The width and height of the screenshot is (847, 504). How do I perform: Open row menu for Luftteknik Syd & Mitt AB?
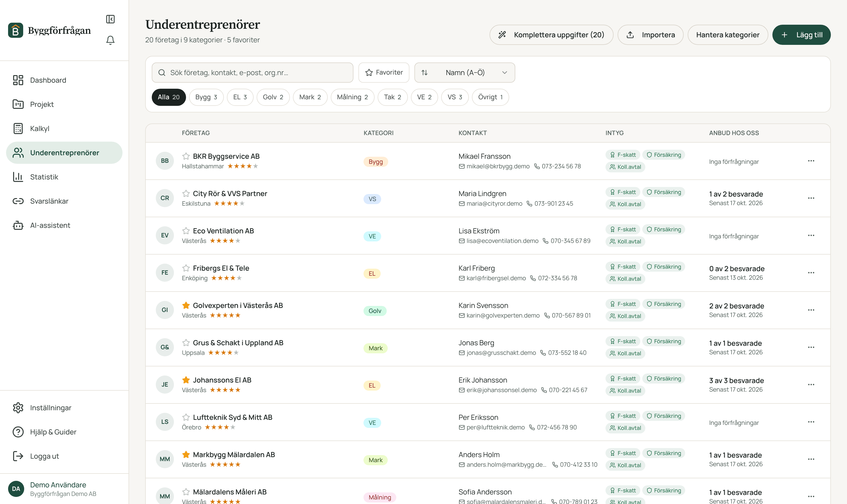(811, 422)
